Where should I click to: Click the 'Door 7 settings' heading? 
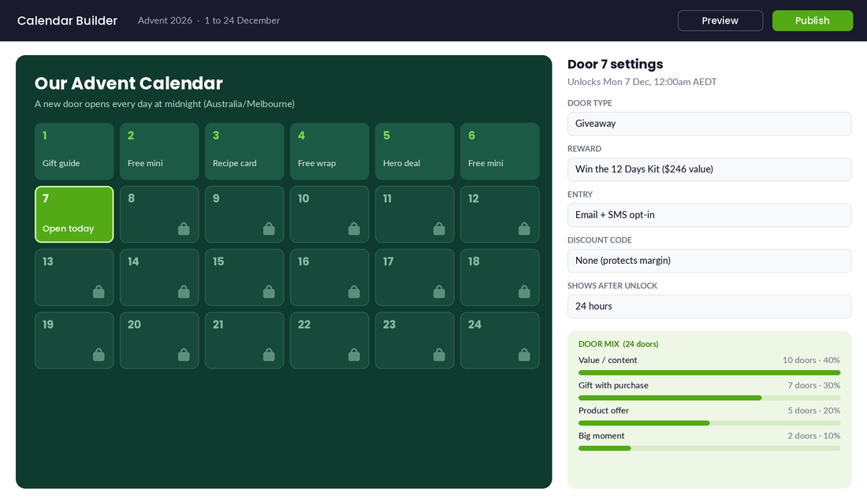616,64
